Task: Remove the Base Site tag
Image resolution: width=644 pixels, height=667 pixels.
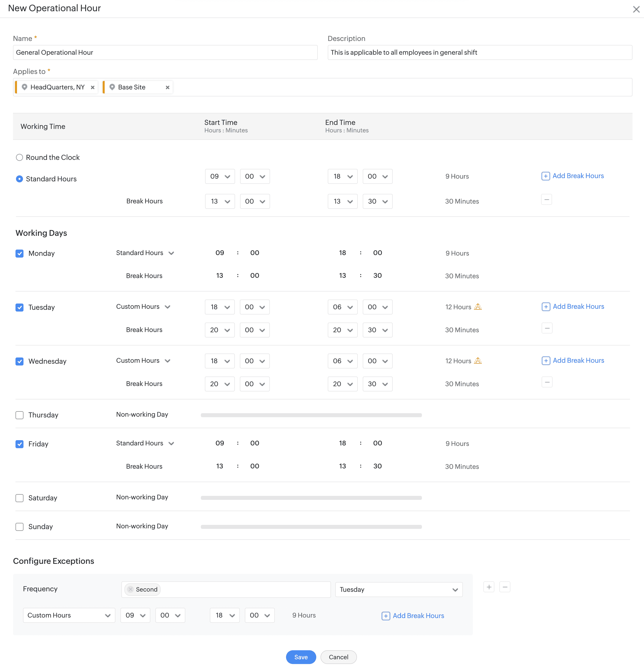Action: (x=167, y=87)
